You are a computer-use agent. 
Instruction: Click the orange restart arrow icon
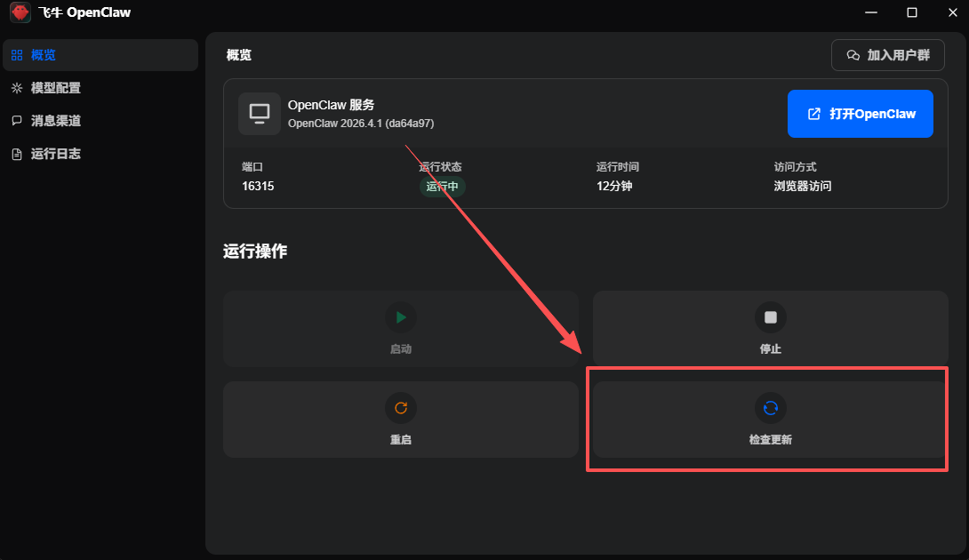point(400,408)
